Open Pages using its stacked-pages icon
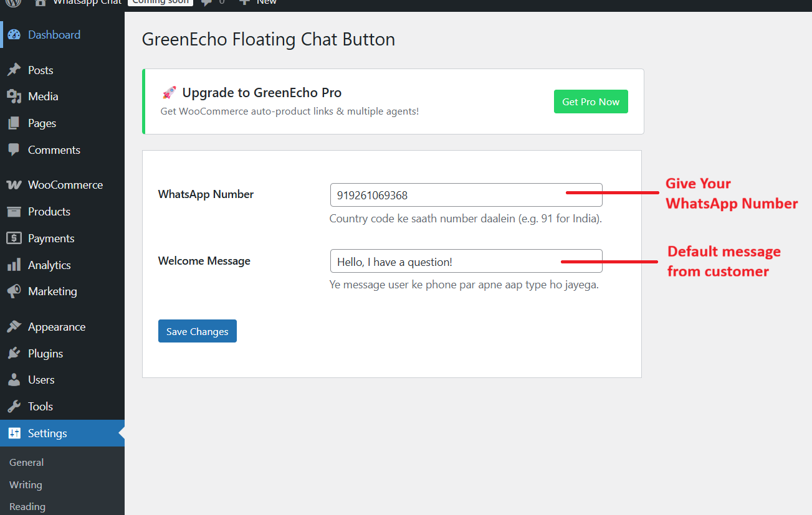 [x=14, y=123]
